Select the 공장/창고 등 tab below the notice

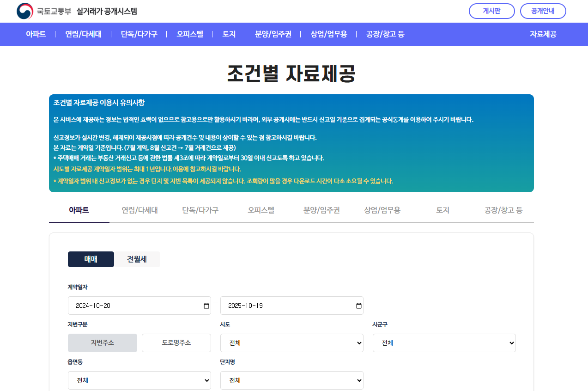503,210
